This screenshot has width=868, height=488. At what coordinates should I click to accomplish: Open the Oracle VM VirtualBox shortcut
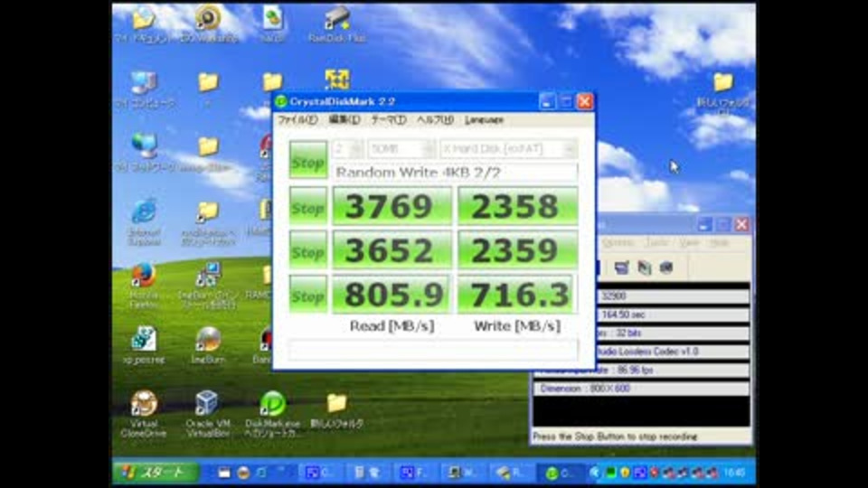(x=207, y=413)
